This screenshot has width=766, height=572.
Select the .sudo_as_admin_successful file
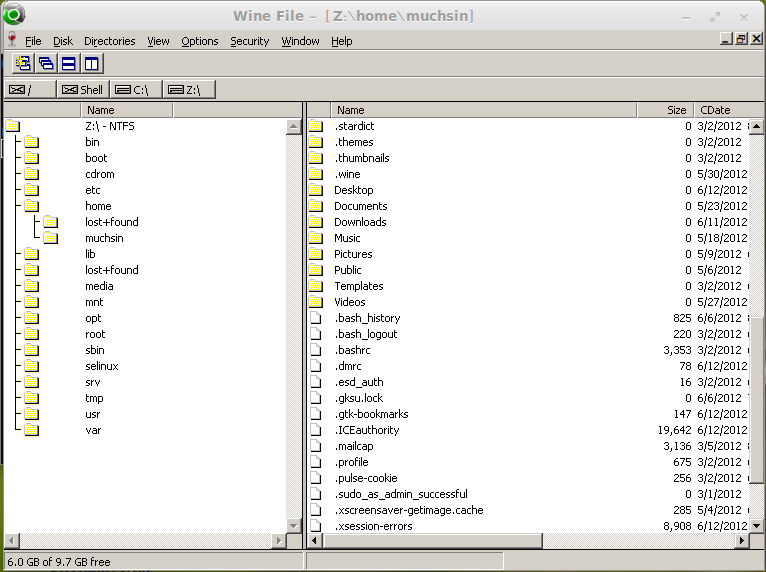click(401, 494)
